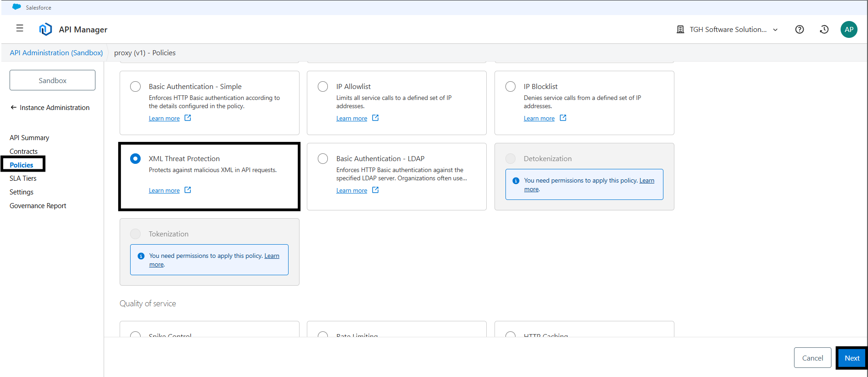Select the Basic Authentication - Simple radio button
This screenshot has height=377, width=868.
click(136, 87)
